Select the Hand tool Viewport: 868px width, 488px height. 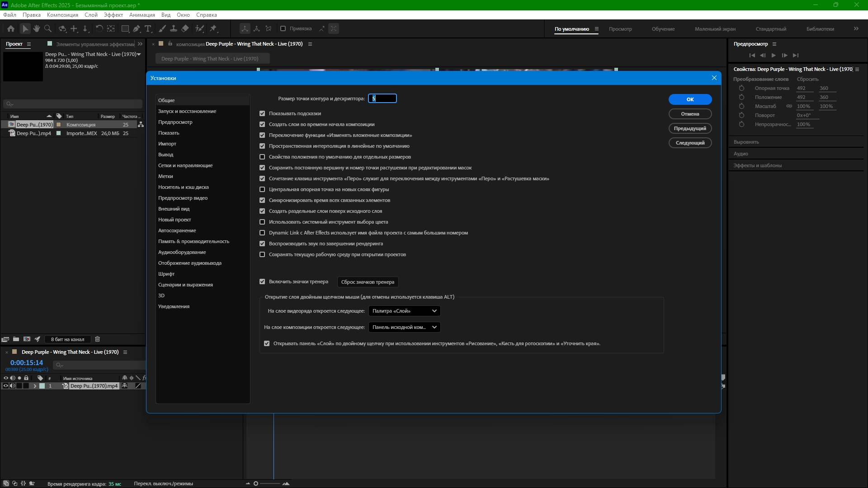click(x=36, y=28)
